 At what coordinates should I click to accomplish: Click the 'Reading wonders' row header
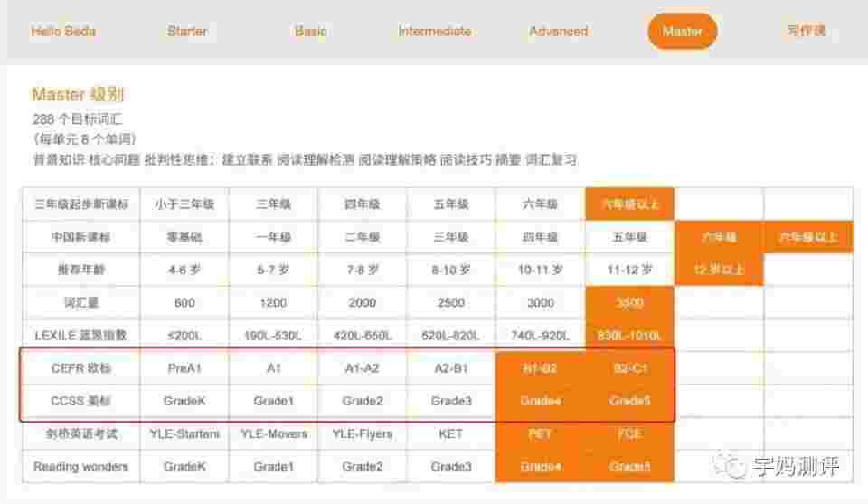(80, 466)
